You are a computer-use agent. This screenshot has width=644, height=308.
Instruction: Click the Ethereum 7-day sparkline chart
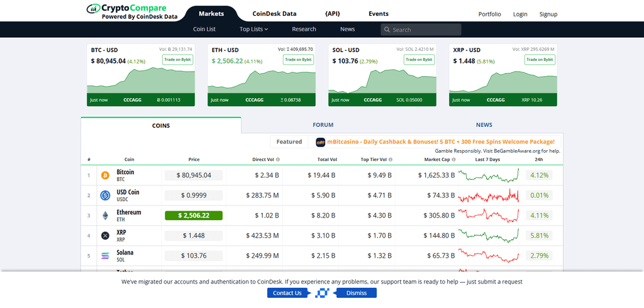(489, 216)
